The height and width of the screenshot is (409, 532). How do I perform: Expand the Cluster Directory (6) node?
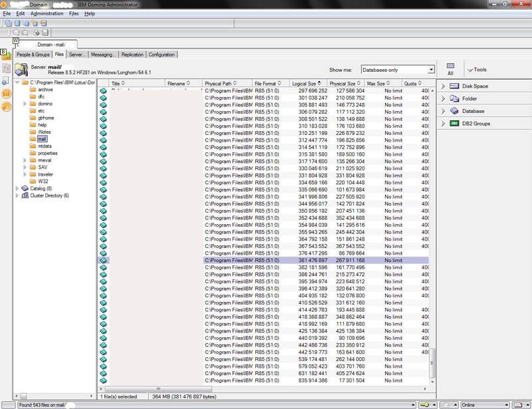[x=17, y=196]
